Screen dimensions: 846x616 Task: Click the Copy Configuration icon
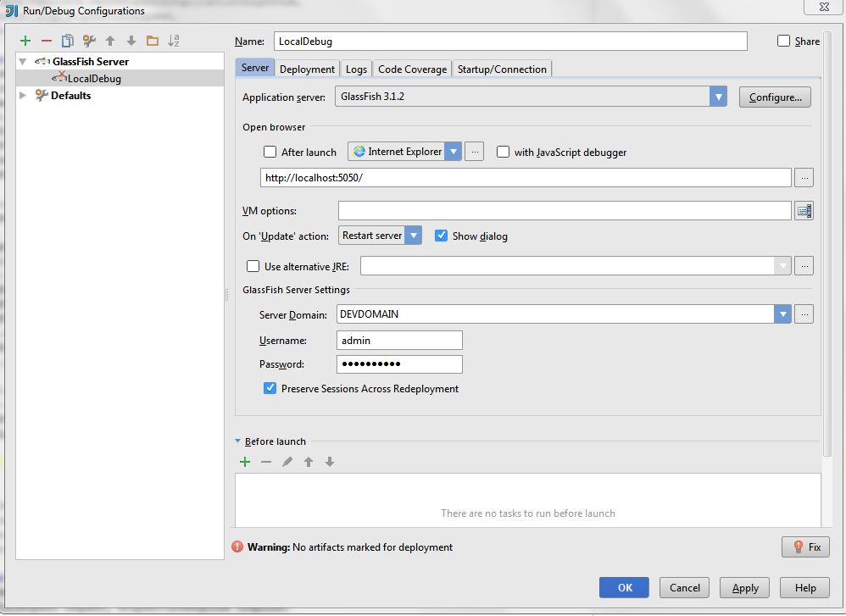(68, 41)
